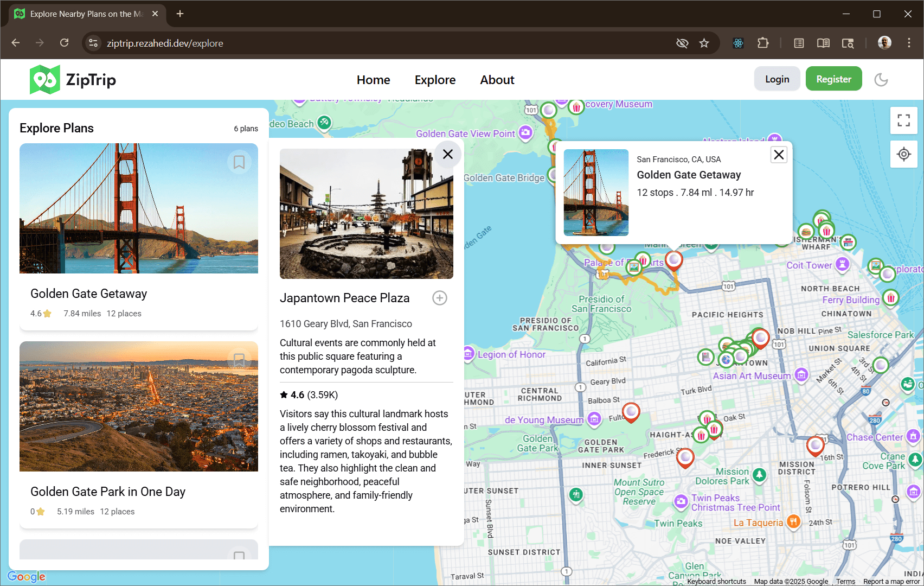Bookmark the Golden Gate Getaway plan
Viewport: 924px width, 586px height.
click(239, 162)
